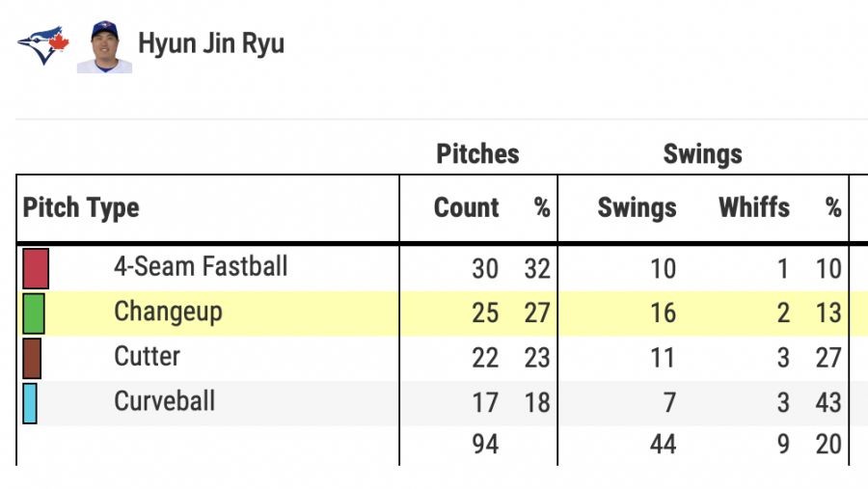Click the Swings group heading above the table
Image resolution: width=868 pixels, height=489 pixels.
pos(702,153)
